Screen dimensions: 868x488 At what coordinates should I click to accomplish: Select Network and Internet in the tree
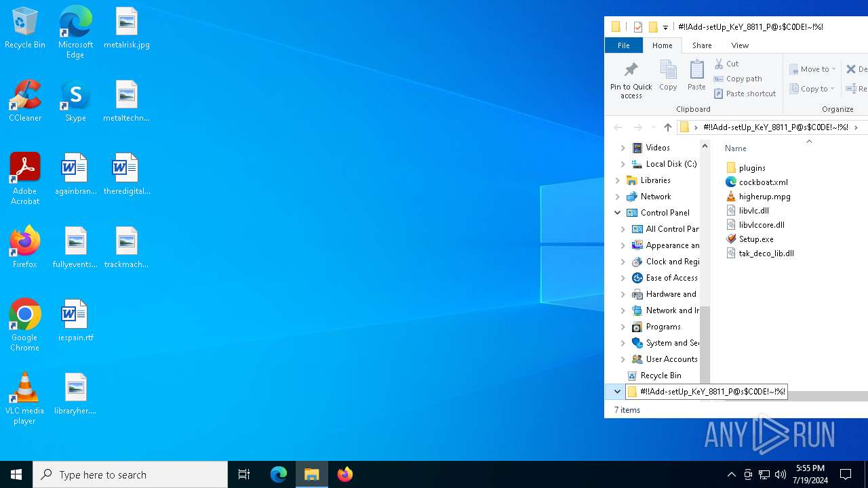tap(665, 310)
